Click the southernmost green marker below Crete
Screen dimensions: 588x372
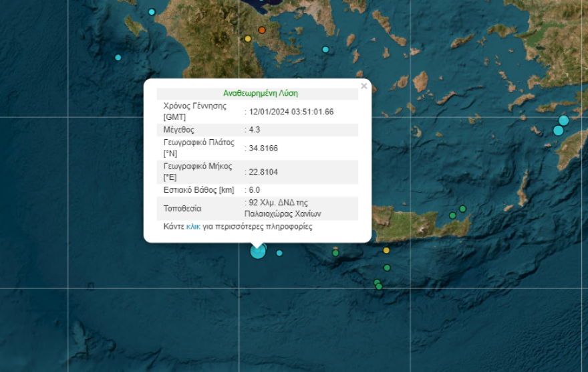tap(379, 286)
